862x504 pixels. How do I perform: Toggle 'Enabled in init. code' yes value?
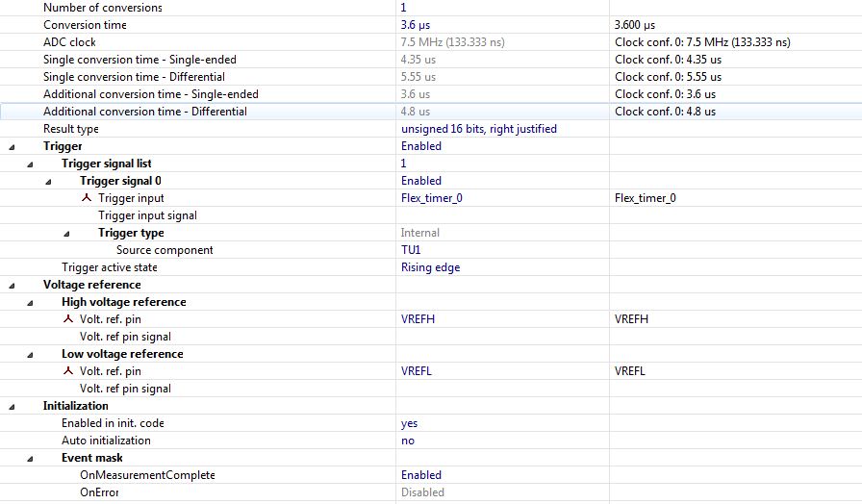point(409,423)
